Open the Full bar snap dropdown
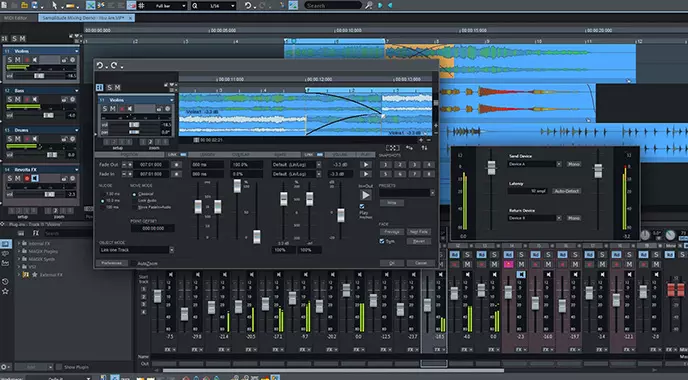Image resolution: width=688 pixels, height=380 pixels. click(183, 6)
